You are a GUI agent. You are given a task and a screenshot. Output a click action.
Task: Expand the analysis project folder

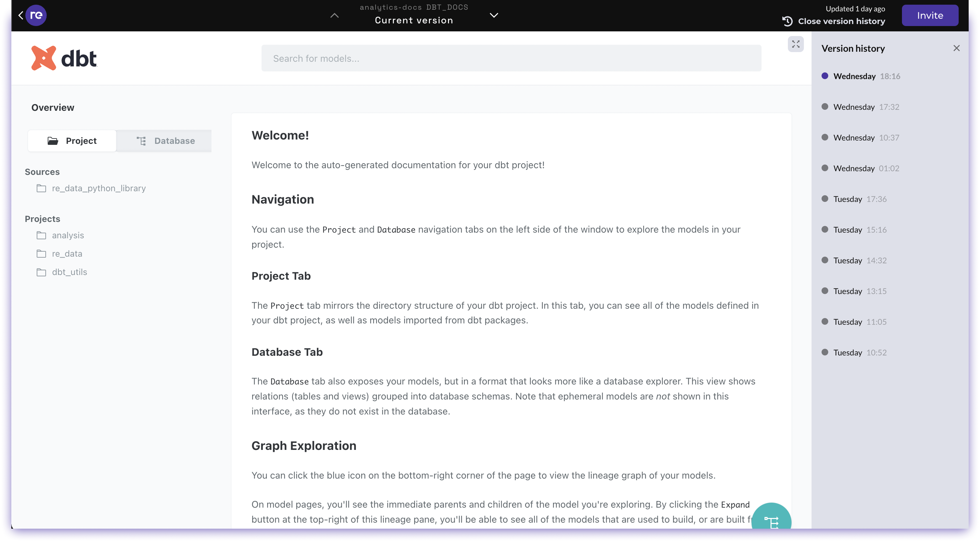point(68,236)
